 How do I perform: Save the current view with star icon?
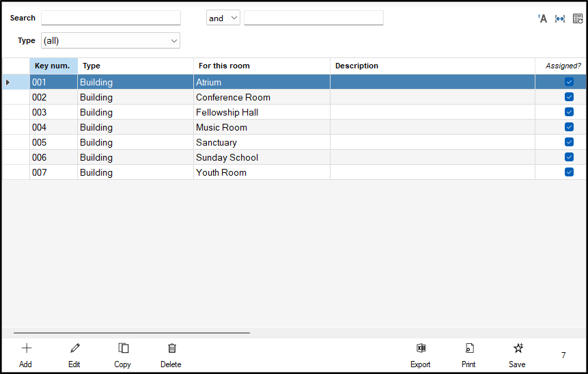pos(518,353)
